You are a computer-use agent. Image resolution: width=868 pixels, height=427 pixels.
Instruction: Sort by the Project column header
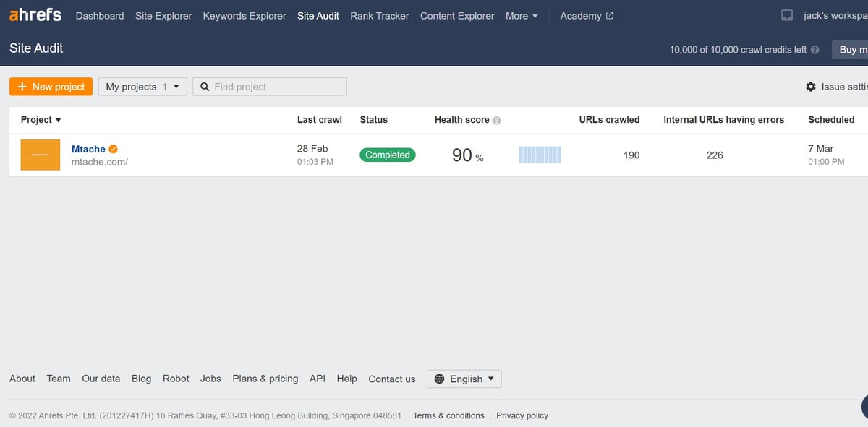[x=41, y=120]
